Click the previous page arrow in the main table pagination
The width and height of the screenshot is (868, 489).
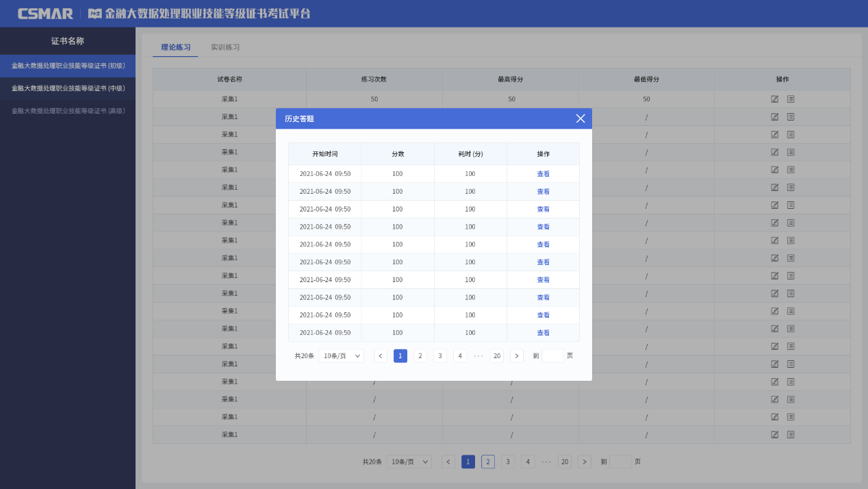[x=448, y=462]
